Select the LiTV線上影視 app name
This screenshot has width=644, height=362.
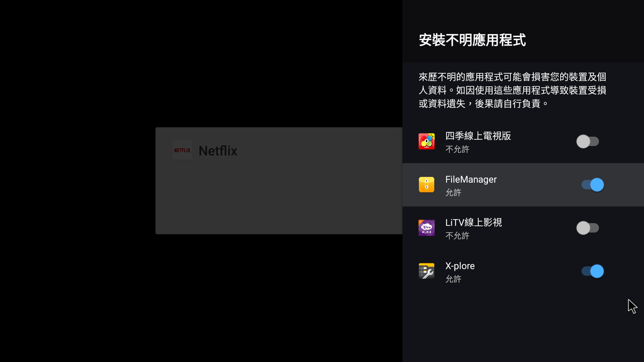(473, 222)
